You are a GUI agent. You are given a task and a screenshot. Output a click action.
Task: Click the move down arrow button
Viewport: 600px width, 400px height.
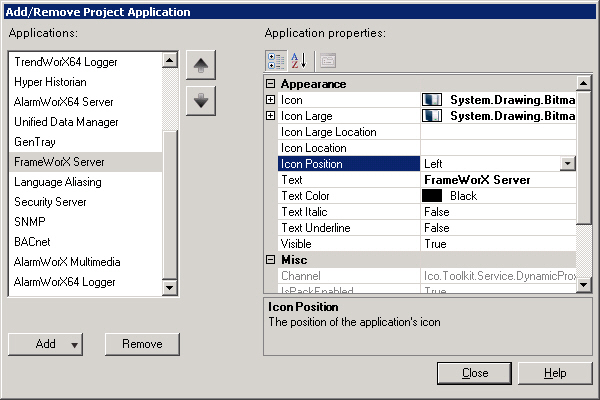click(201, 100)
